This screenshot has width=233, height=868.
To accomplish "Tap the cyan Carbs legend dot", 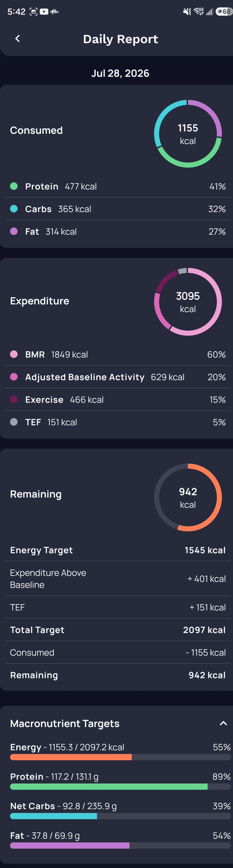I will click(14, 209).
